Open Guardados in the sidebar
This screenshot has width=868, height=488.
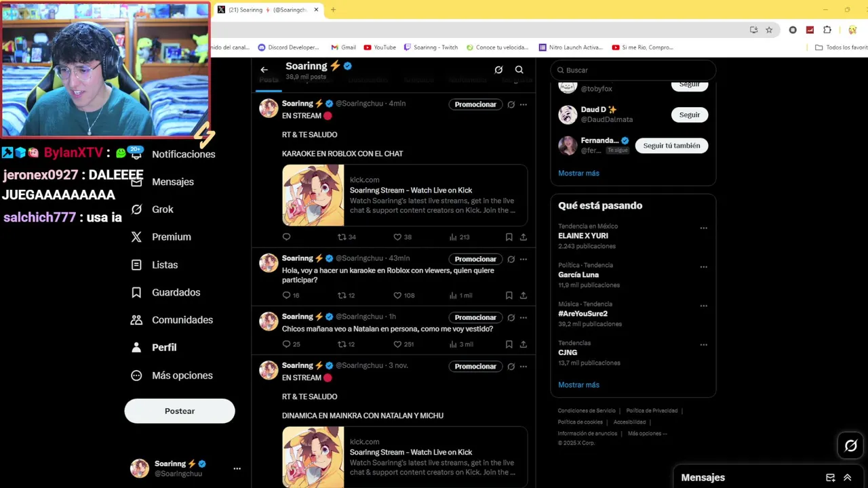[166, 292]
